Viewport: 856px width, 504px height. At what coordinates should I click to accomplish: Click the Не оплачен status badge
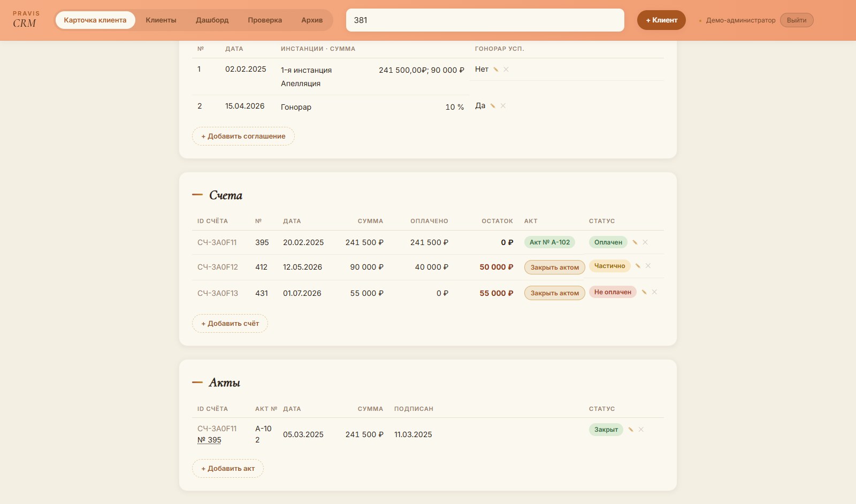[613, 292]
